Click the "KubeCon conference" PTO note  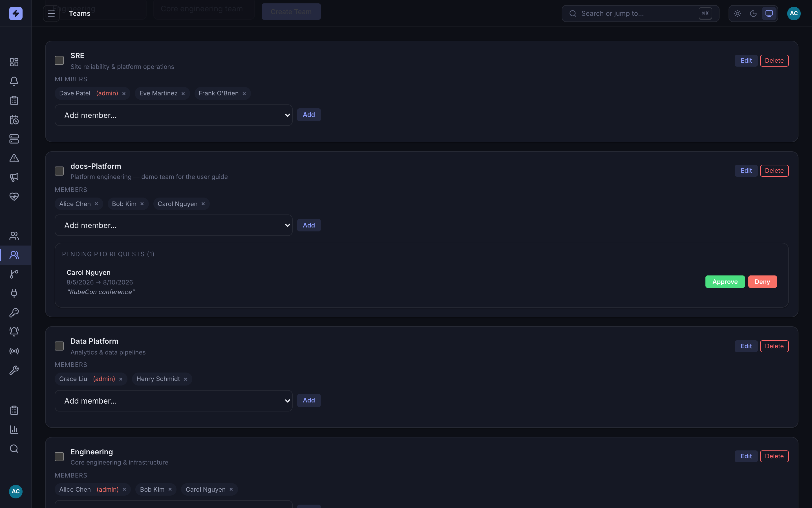[101, 292]
